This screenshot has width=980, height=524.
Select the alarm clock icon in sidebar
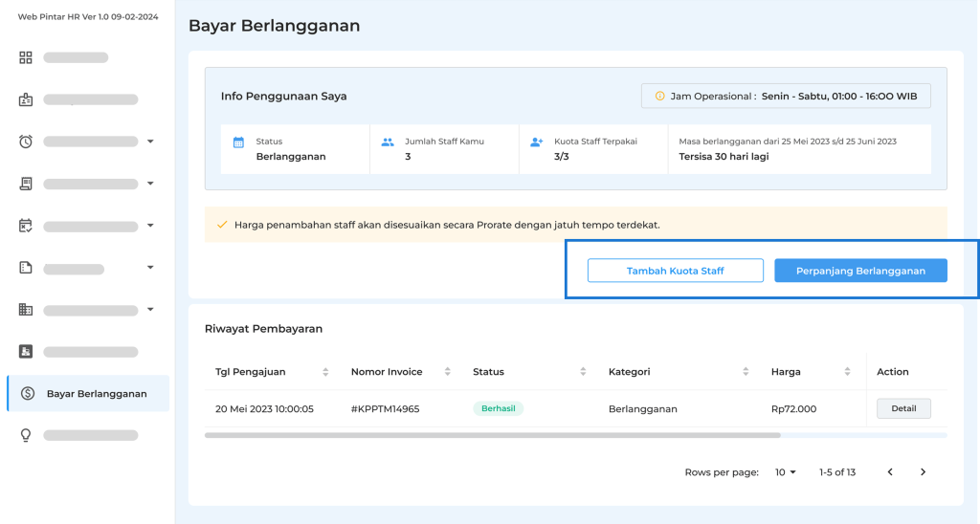(x=26, y=142)
